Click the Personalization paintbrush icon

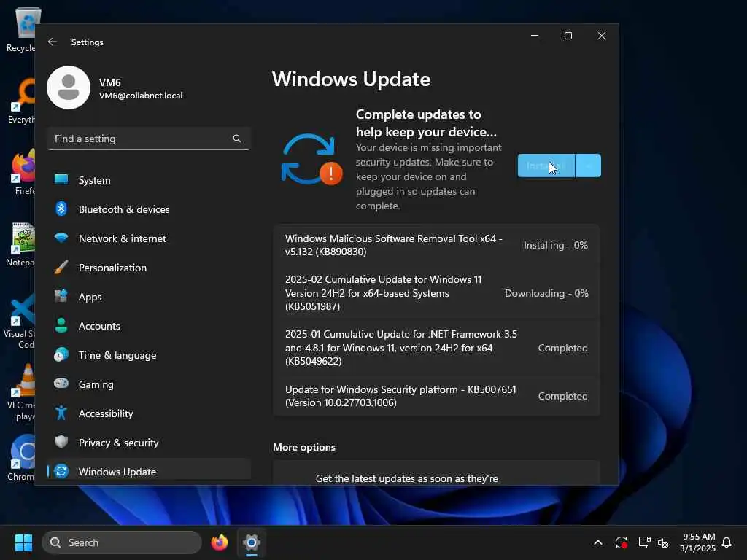[x=61, y=267]
